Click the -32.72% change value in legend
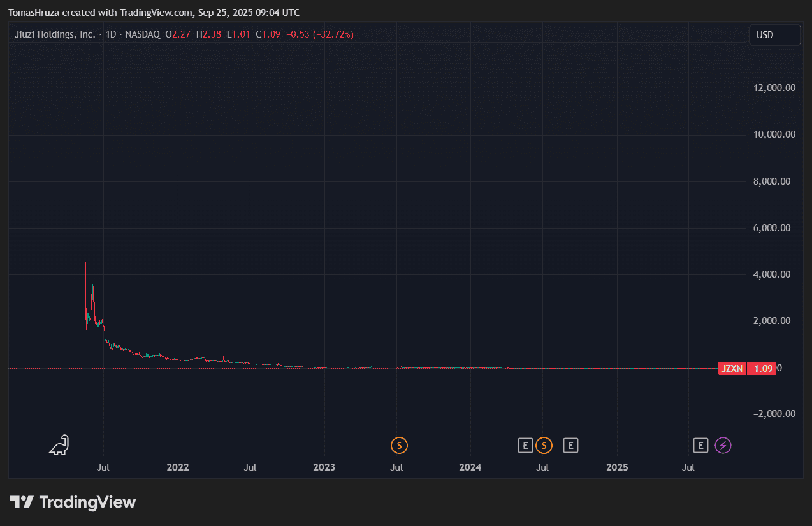This screenshot has width=812, height=526. (333, 34)
